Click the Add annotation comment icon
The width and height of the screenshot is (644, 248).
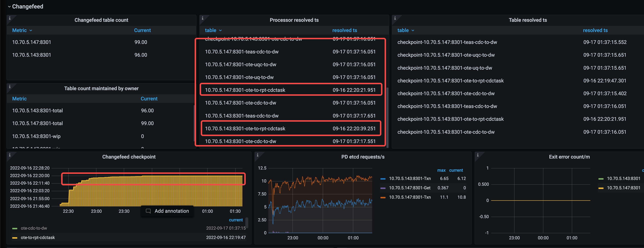(x=148, y=211)
